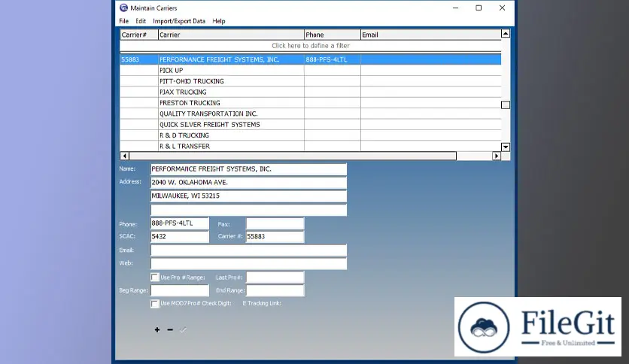629x364 pixels.
Task: Maximize the Maintain Carriers window
Action: pos(479,8)
